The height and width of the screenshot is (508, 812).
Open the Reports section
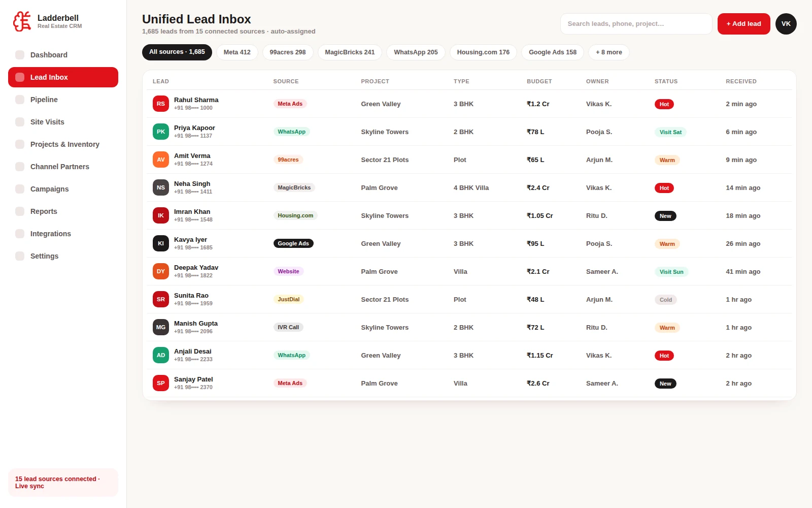pyautogui.click(x=63, y=211)
